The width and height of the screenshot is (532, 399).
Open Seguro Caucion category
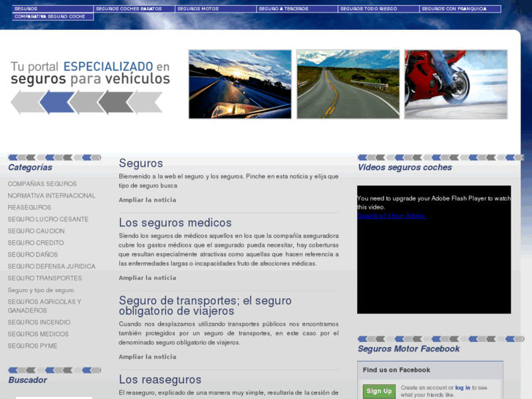coord(37,231)
